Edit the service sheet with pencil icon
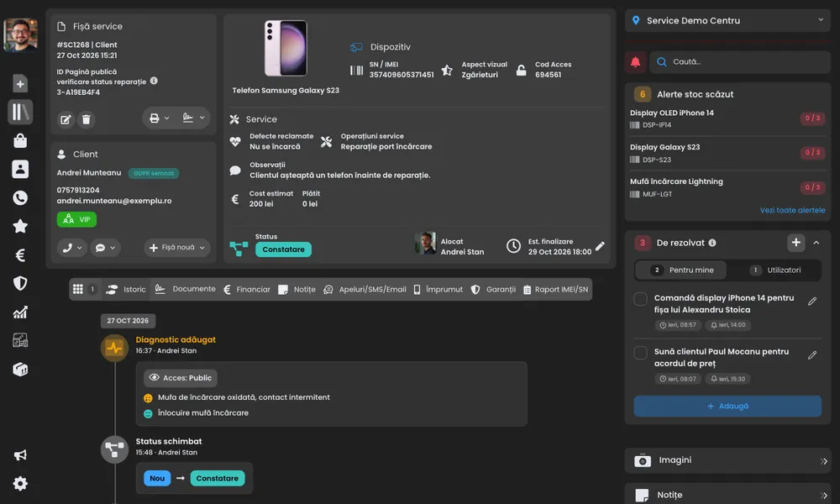 (66, 119)
